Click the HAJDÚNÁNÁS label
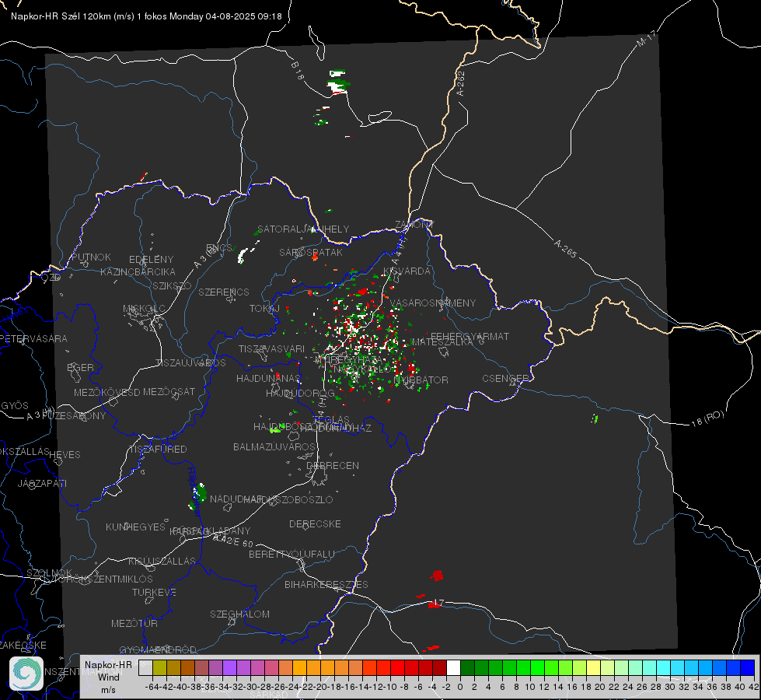This screenshot has width=761, height=700. pos(268,378)
